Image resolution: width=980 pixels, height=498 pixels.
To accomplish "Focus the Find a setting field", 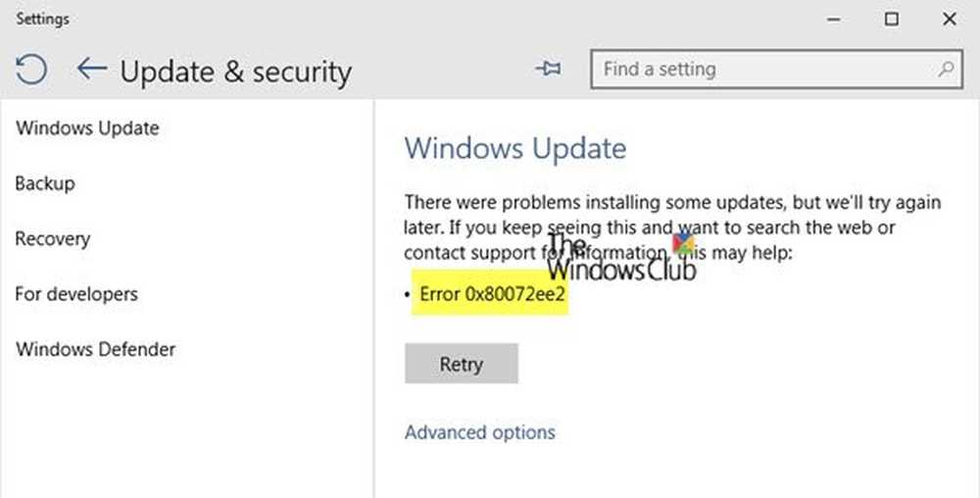I will pyautogui.click(x=764, y=70).
